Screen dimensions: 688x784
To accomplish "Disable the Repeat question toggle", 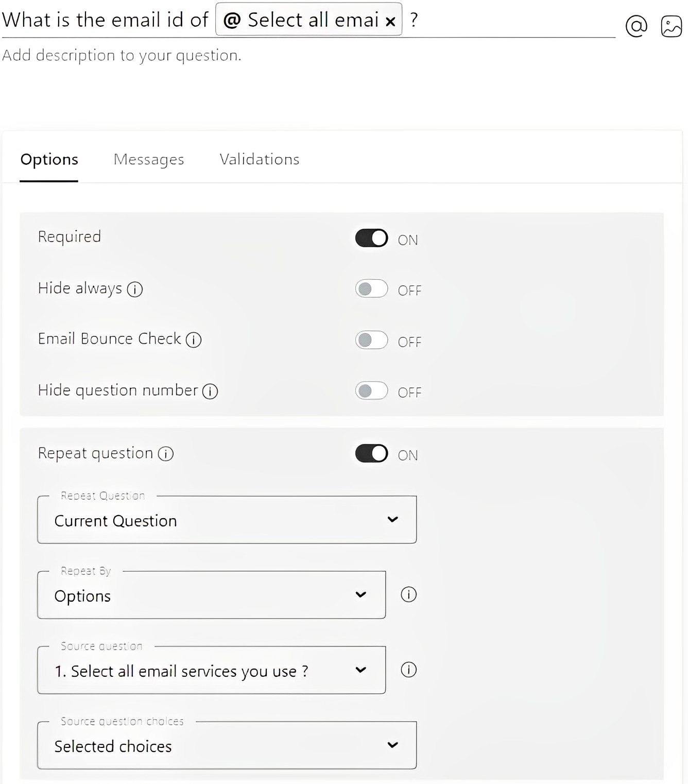I will tap(371, 453).
